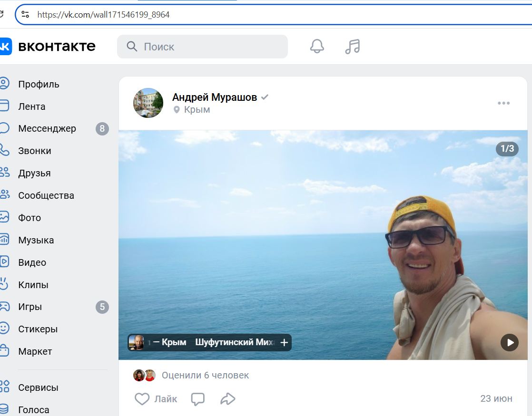Open the Маркет section
Image resolution: width=532 pixels, height=416 pixels.
[34, 351]
